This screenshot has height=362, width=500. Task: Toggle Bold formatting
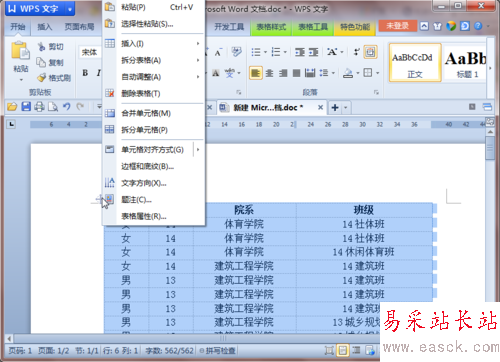85,73
